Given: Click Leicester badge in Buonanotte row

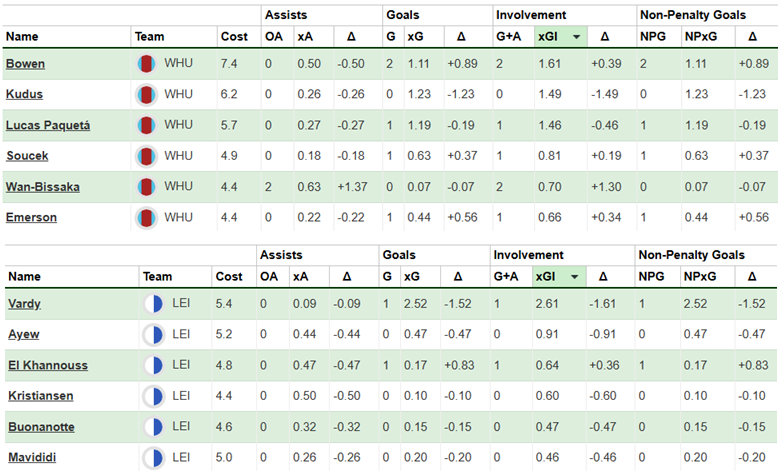Looking at the screenshot, I should coord(154,427).
